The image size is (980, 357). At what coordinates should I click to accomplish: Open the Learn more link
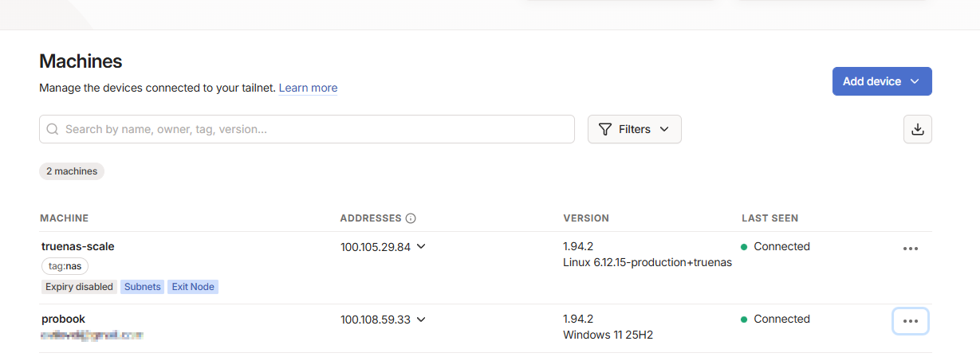click(x=308, y=88)
